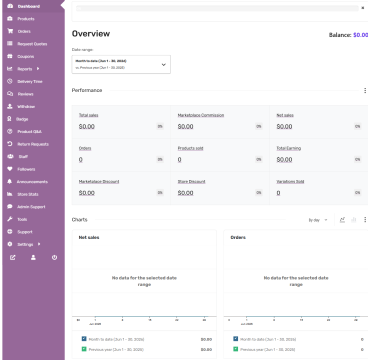Screen dimensions: 368x360
Task: Open the Net sales performance card
Action: [319, 122]
